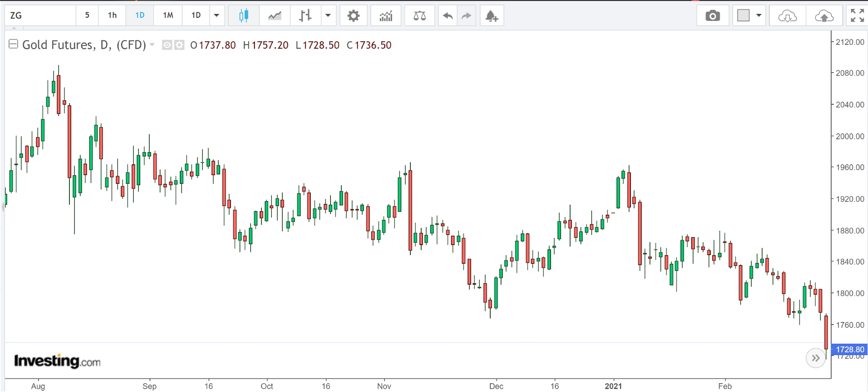Click the Investing.com logo link
The height and width of the screenshot is (392, 868).
pos(57,361)
